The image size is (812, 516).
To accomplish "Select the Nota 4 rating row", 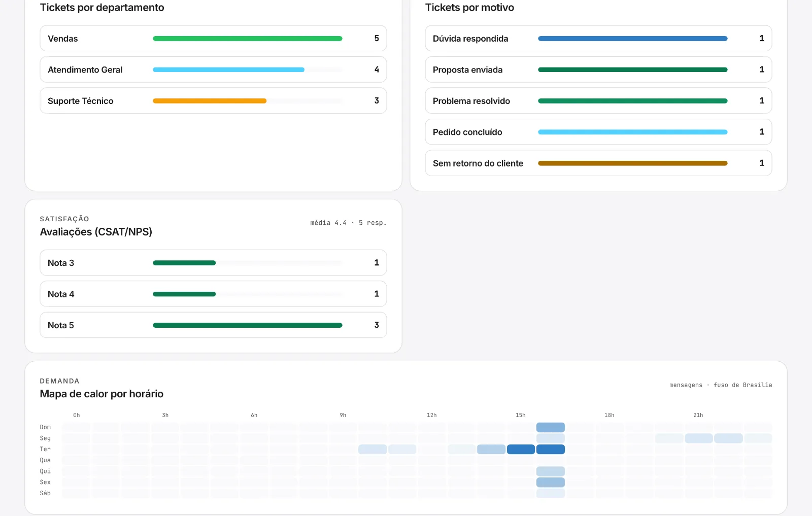I will click(213, 294).
